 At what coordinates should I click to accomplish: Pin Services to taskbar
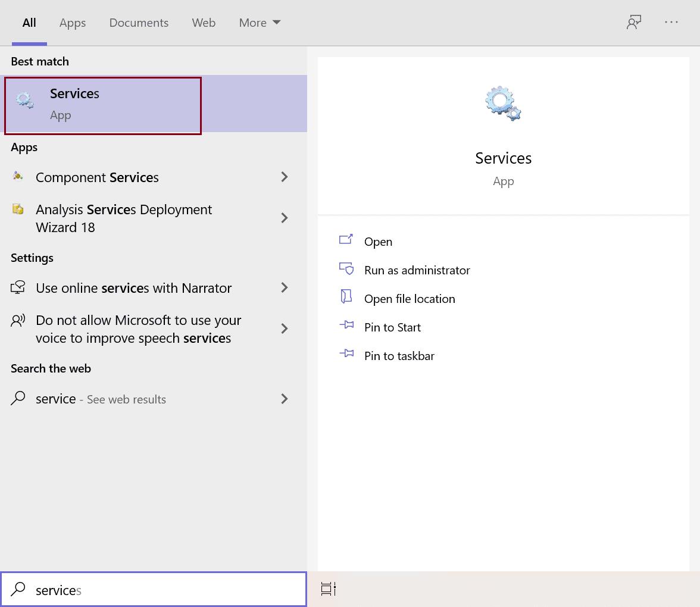tap(399, 356)
